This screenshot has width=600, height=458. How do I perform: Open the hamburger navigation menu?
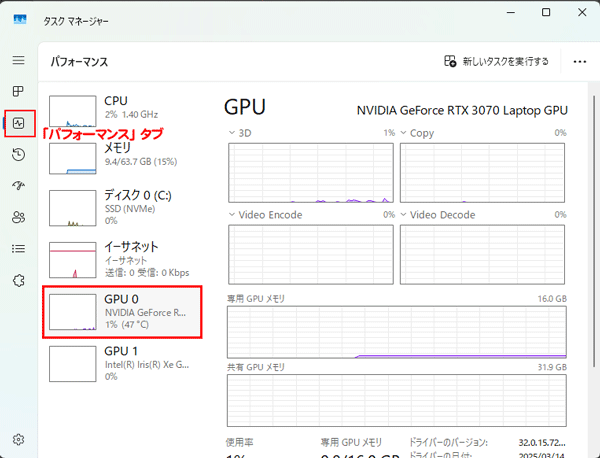pos(18,61)
